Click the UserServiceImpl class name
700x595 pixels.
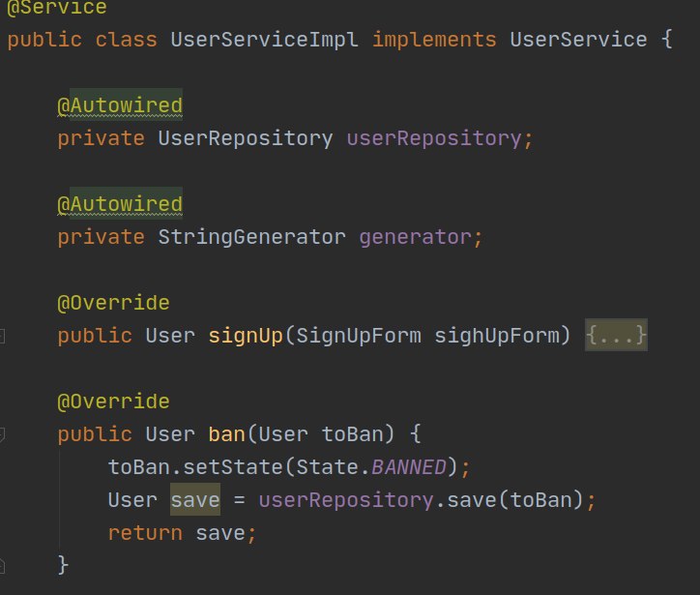click(264, 40)
